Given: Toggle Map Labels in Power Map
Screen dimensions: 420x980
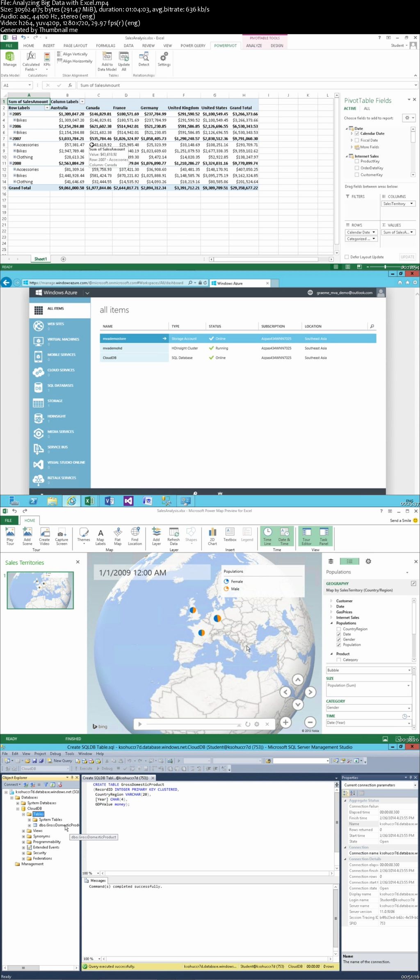Looking at the screenshot, I should tap(100, 536).
